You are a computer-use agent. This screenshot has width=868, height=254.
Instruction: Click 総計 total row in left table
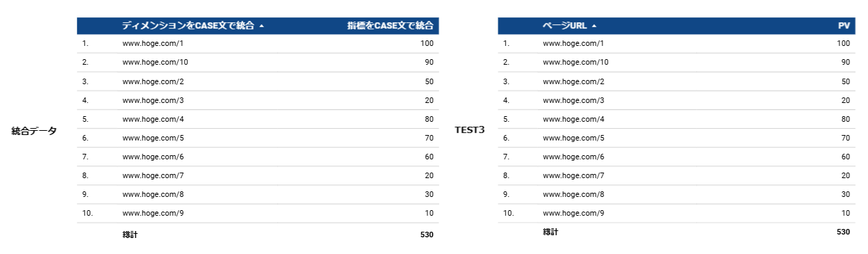258,235
